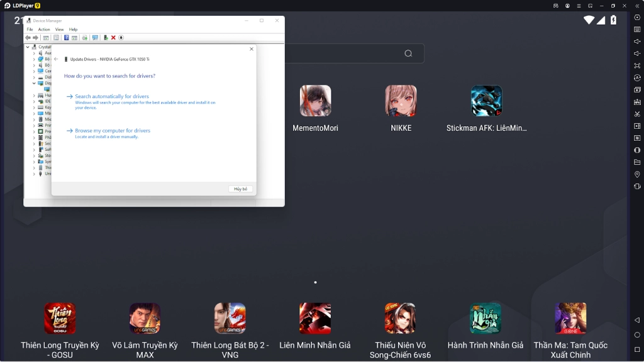644x362 pixels.
Task: Open virtual location pin in sidebar
Action: point(637,174)
